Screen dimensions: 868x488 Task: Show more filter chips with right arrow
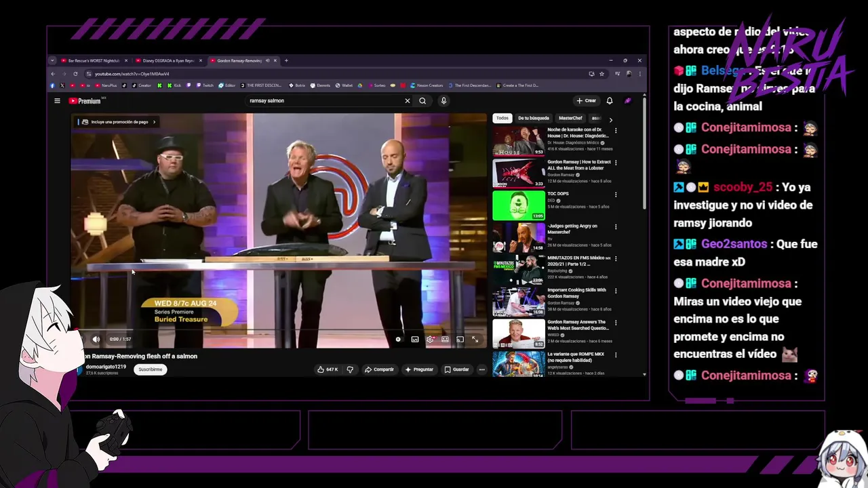pos(610,119)
